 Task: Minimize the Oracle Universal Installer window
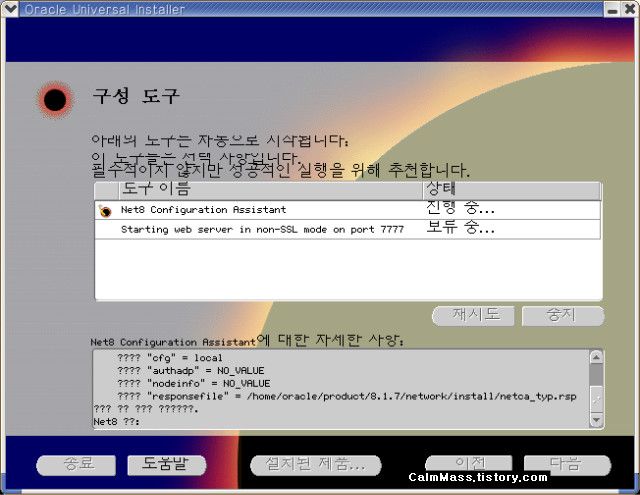(x=612, y=10)
